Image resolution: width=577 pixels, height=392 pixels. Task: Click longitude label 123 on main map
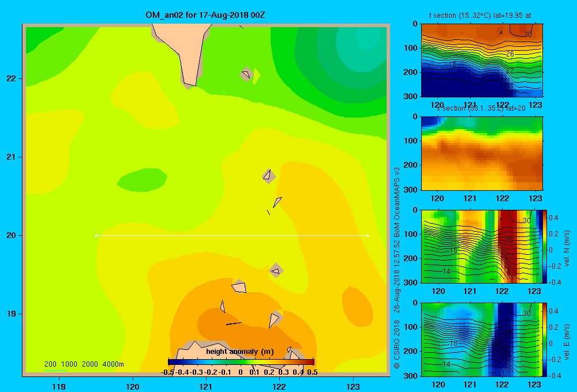click(x=353, y=386)
